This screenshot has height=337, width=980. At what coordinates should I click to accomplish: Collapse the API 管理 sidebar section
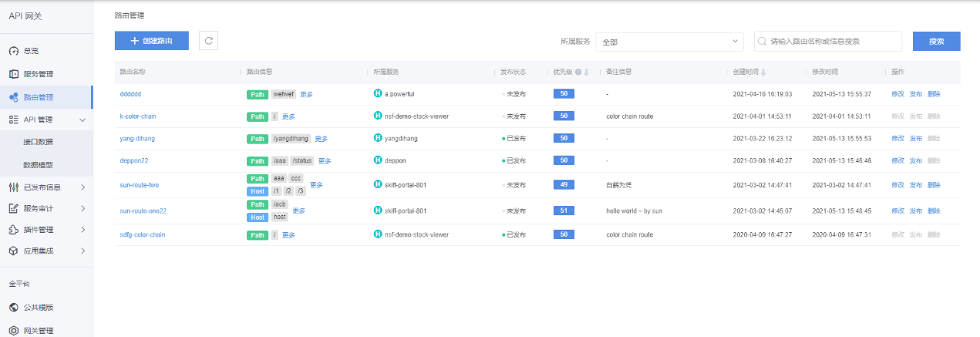pos(83,120)
